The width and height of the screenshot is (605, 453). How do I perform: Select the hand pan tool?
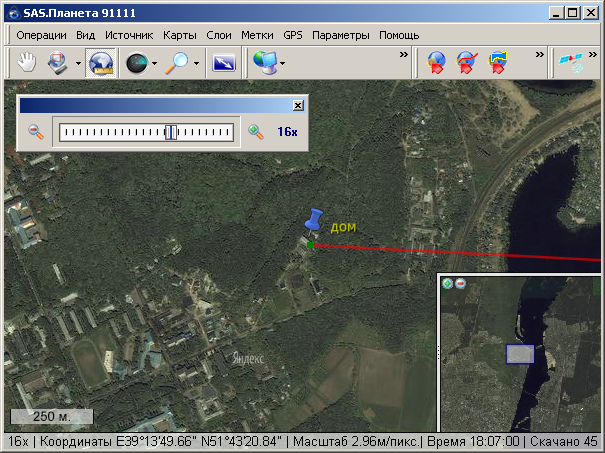point(28,63)
